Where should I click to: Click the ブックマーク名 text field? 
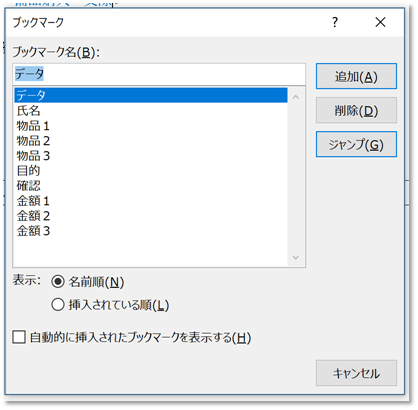pyautogui.click(x=159, y=74)
